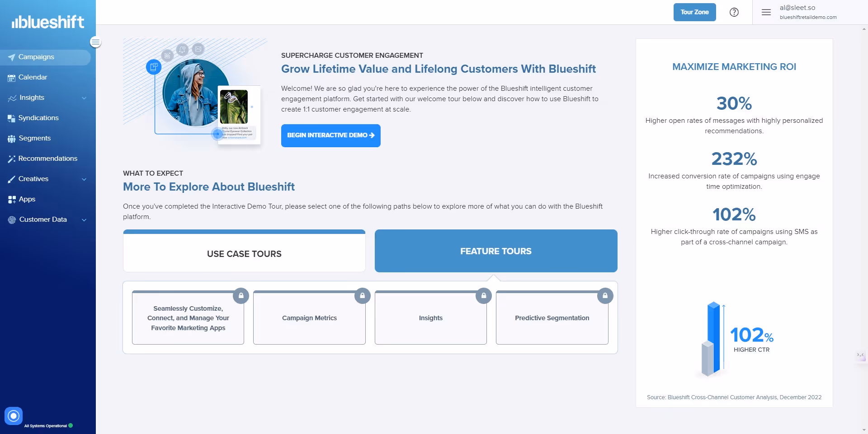The width and height of the screenshot is (868, 434).
Task: Click lock icon on Predictive Segmentation card
Action: [x=605, y=296]
